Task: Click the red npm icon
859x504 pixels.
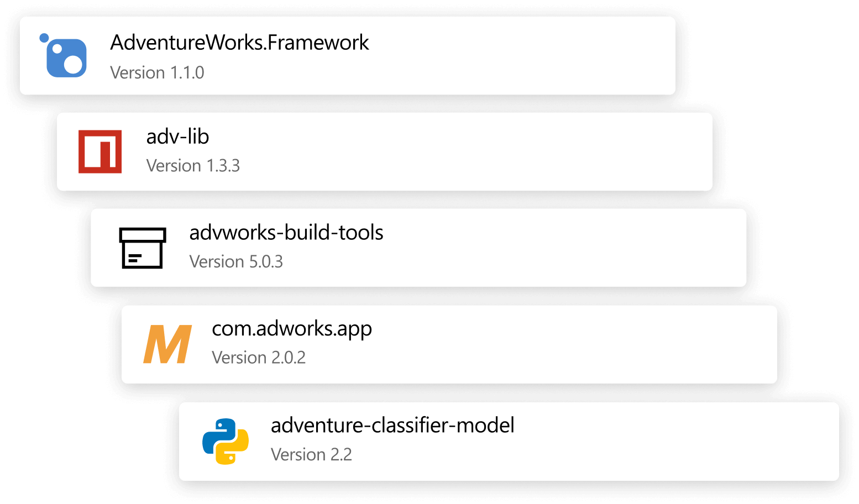Action: 100,151
